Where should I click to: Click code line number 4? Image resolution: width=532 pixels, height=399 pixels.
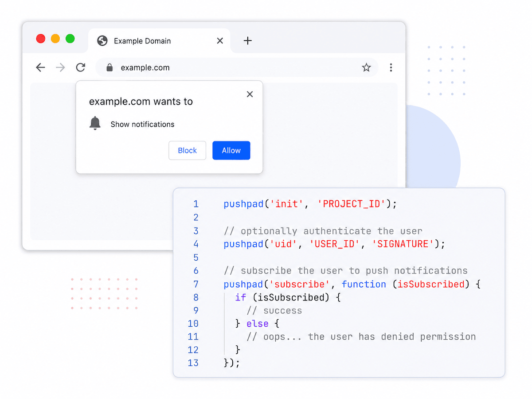[x=196, y=244]
